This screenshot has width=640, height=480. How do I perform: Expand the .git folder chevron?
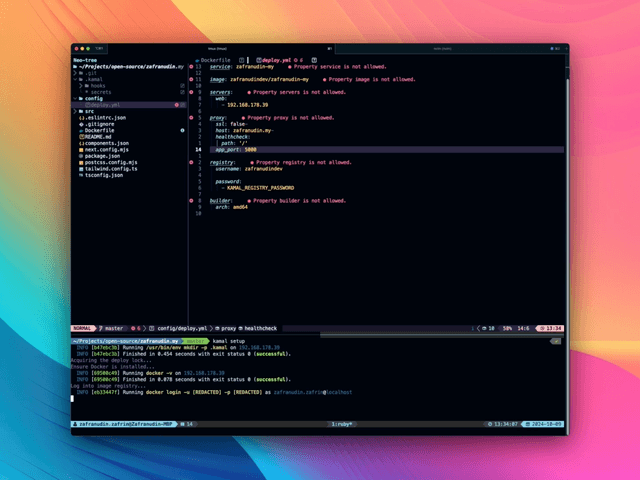coord(75,73)
